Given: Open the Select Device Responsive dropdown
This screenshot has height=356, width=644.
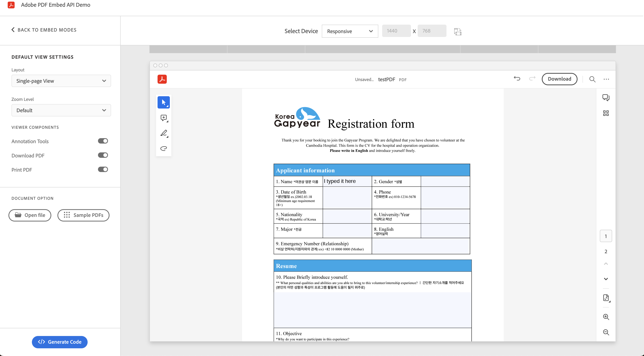Looking at the screenshot, I should point(350,31).
